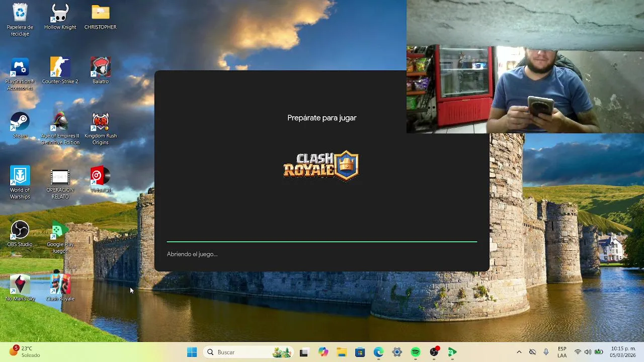Open Settings gear in the taskbar
Viewport: 644px width, 362px height.
[397, 352]
